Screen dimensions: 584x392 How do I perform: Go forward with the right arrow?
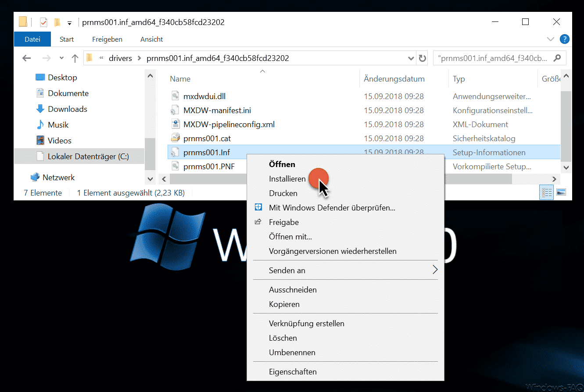[x=46, y=58]
